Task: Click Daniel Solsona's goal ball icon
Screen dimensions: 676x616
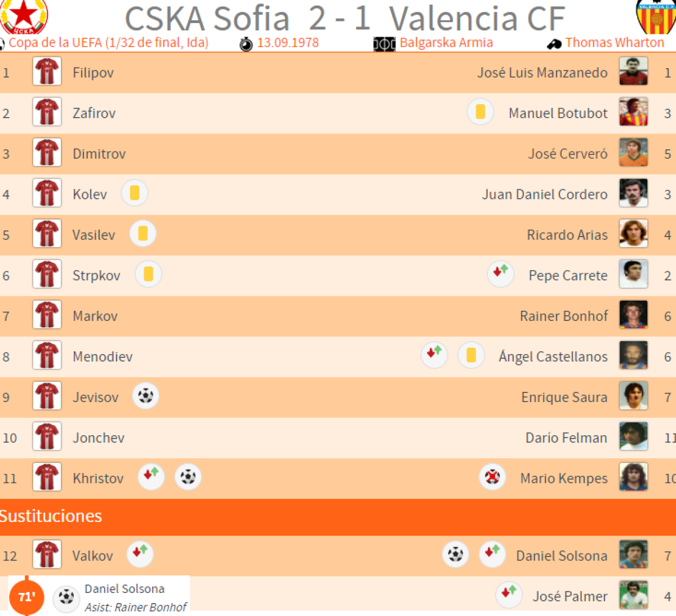Action: (x=455, y=555)
